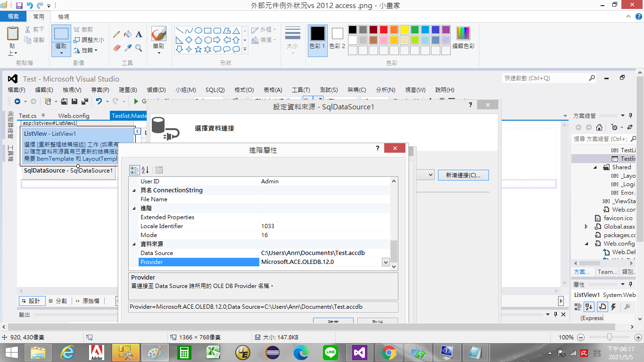Open LINE from the Windows taskbar
The image size is (644, 362).
pyautogui.click(x=330, y=352)
